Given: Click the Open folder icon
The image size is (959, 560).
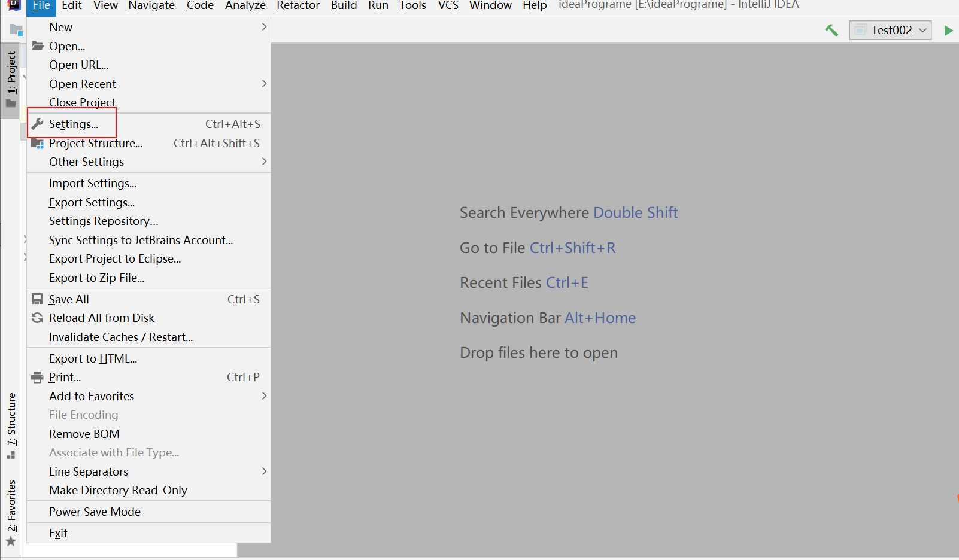Looking at the screenshot, I should (x=38, y=45).
